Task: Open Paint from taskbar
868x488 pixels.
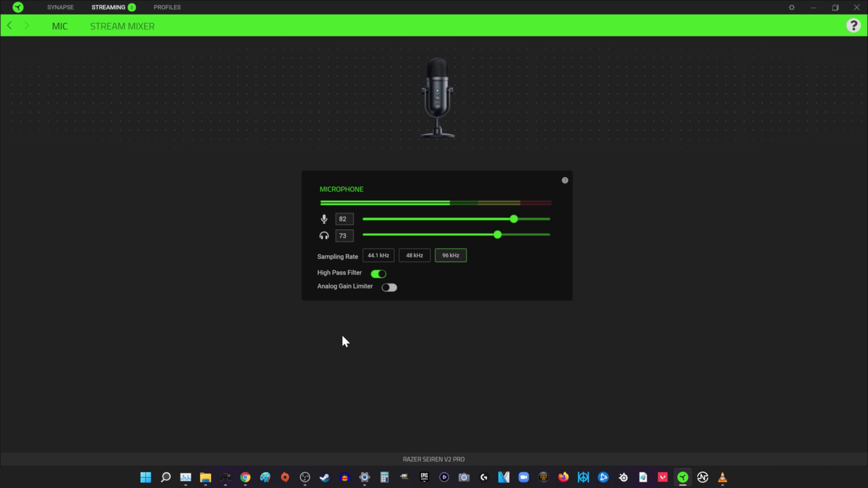Action: 265,477
